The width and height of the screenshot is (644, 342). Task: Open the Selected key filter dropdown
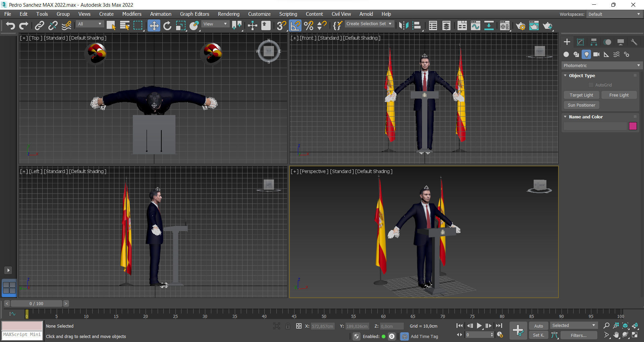pyautogui.click(x=574, y=326)
